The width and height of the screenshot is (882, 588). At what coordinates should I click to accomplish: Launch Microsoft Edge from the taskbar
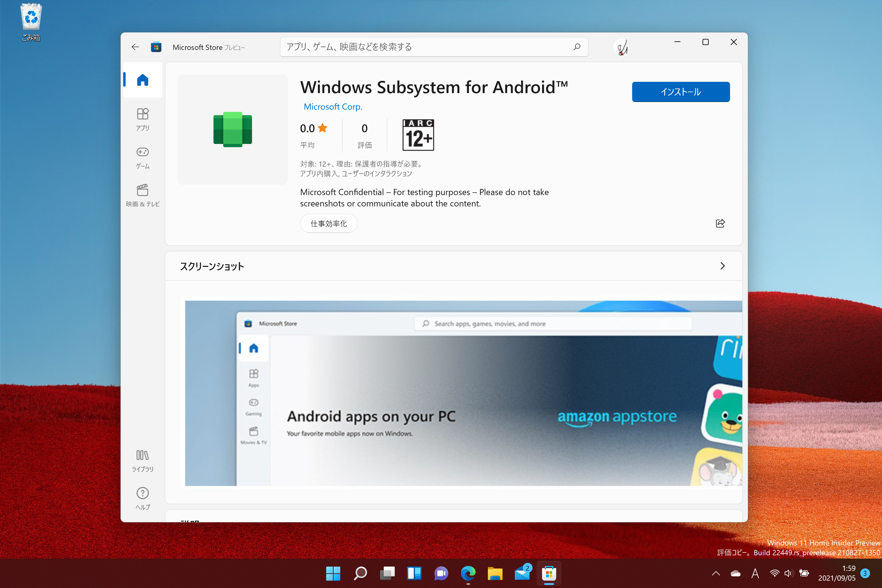468,573
